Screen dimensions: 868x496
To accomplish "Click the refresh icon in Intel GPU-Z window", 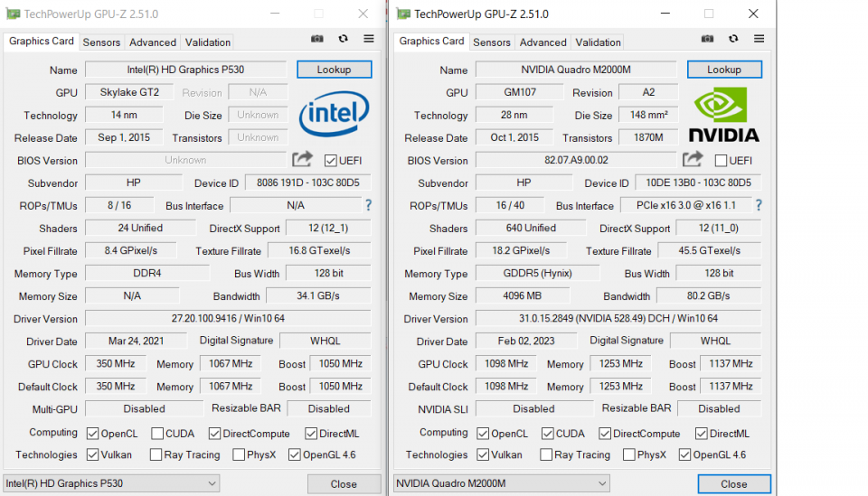I will coord(344,39).
